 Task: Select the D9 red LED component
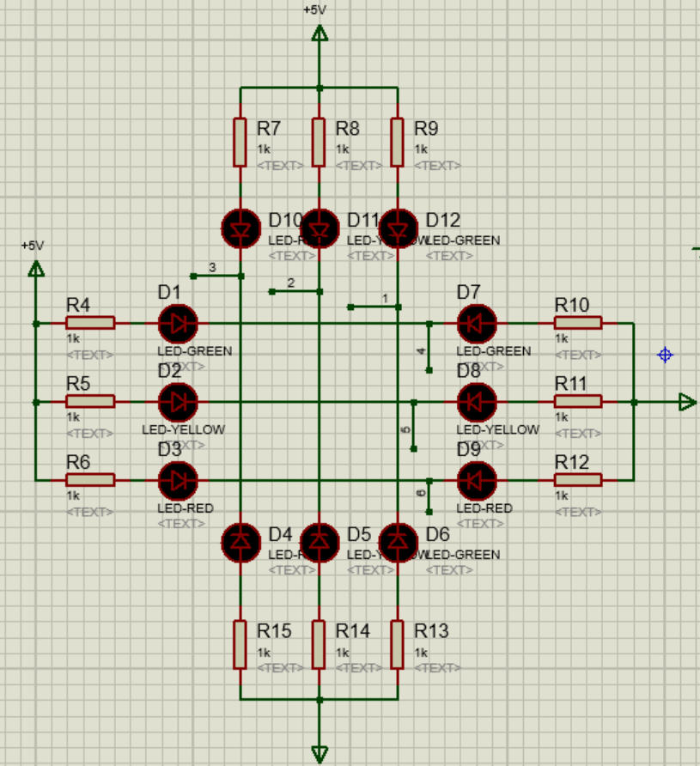[477, 480]
